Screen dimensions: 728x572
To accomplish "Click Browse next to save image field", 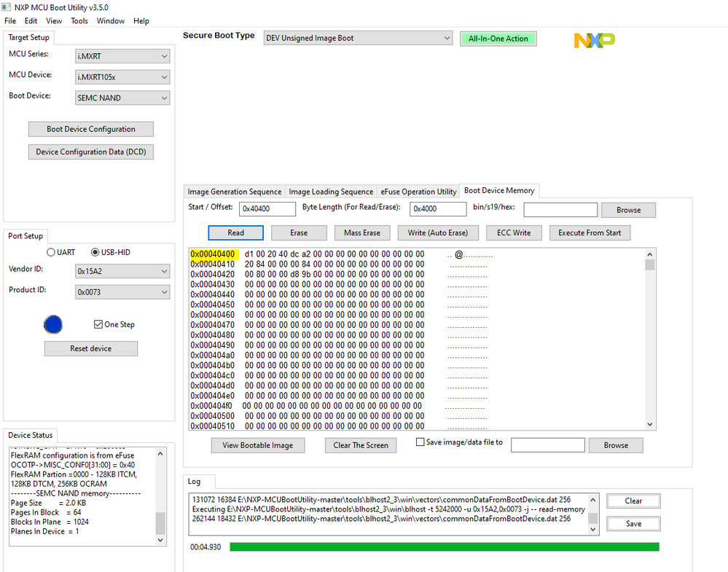I will [616, 445].
